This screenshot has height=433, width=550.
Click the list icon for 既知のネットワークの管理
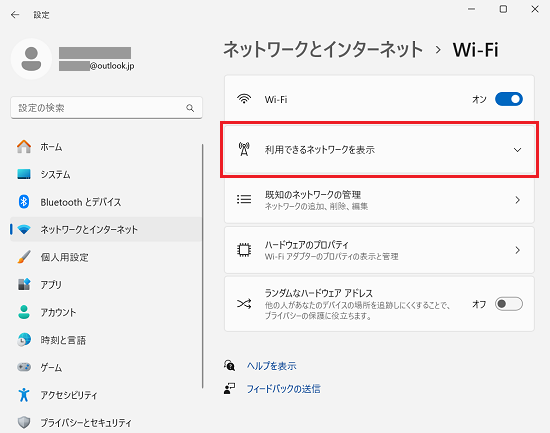[x=244, y=200]
